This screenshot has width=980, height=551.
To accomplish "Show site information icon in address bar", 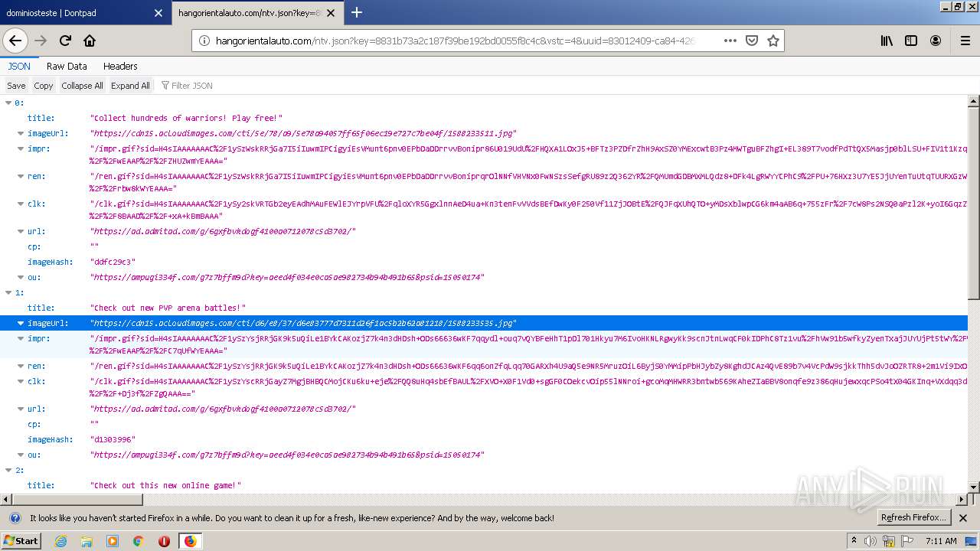I will point(204,41).
